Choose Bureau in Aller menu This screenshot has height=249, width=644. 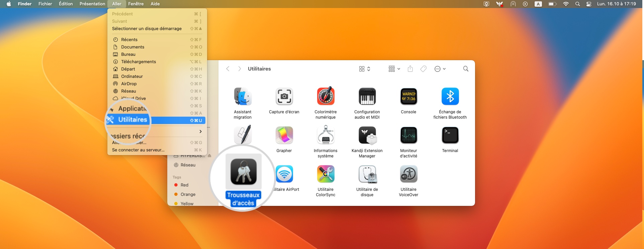[x=157, y=54]
